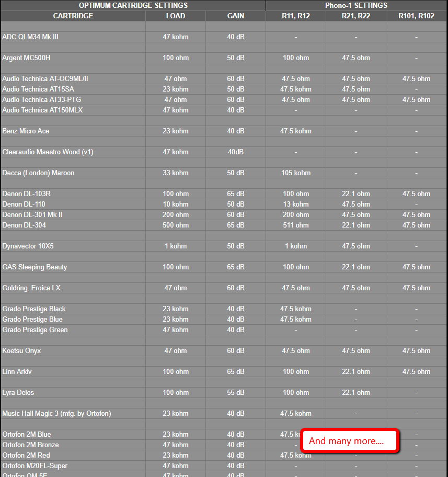Click the R11, R12 column header
The width and height of the screenshot is (448, 477).
coord(296,16)
